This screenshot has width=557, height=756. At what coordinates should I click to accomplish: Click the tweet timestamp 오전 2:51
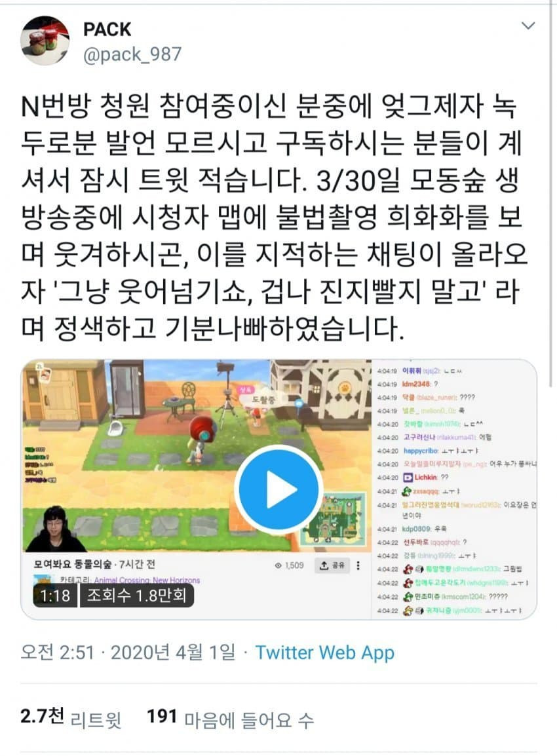57,652
